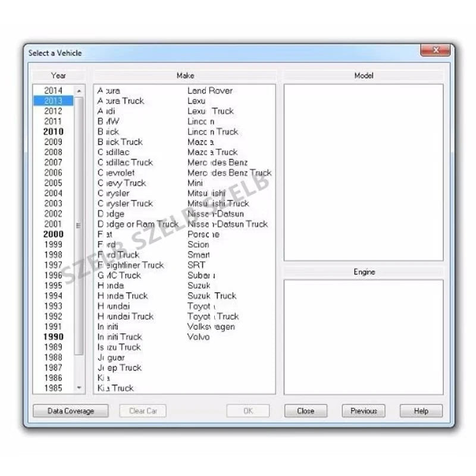This screenshot has height=476, width=476.
Task: Click the Year list scroll down arrow
Action: point(79,388)
